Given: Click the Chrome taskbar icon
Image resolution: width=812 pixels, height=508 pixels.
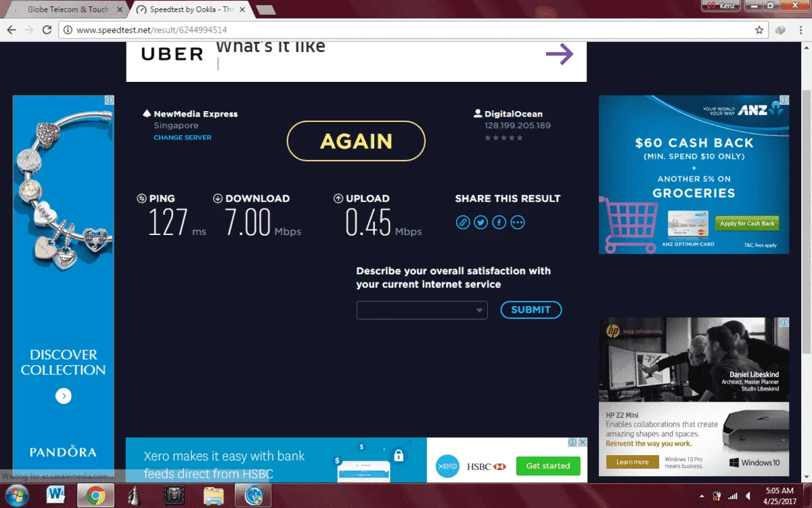Looking at the screenshot, I should point(95,496).
